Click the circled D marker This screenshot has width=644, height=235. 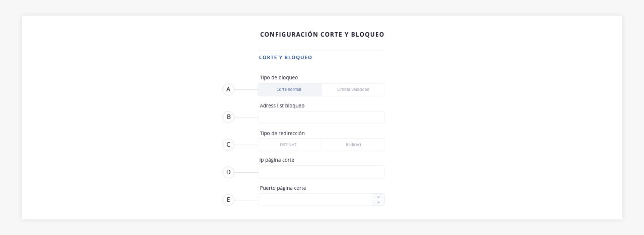[228, 172]
